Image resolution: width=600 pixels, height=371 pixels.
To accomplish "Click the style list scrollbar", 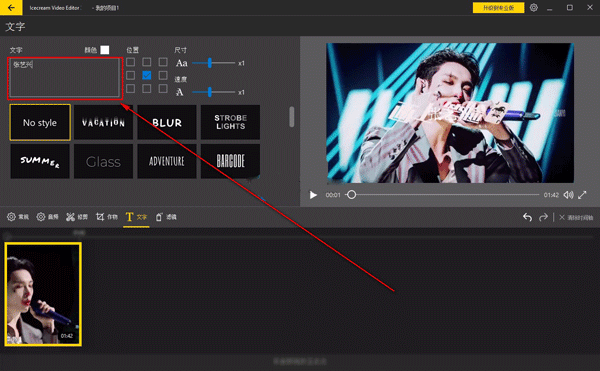I will (x=292, y=117).
